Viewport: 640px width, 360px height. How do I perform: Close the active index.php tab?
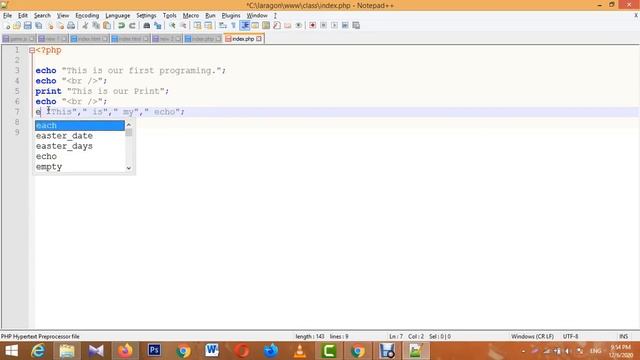pos(259,39)
